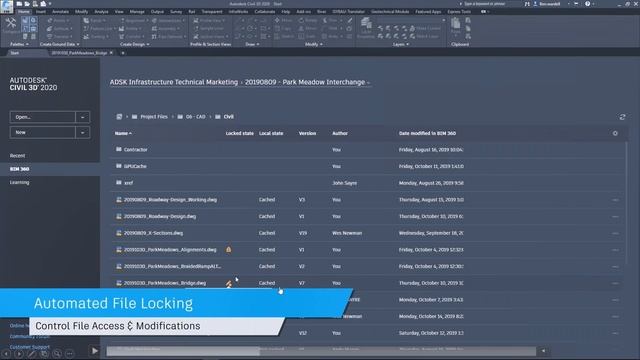The image size is (640, 360).
Task: Click the Date modified in BIM 360 header
Action: (427, 133)
